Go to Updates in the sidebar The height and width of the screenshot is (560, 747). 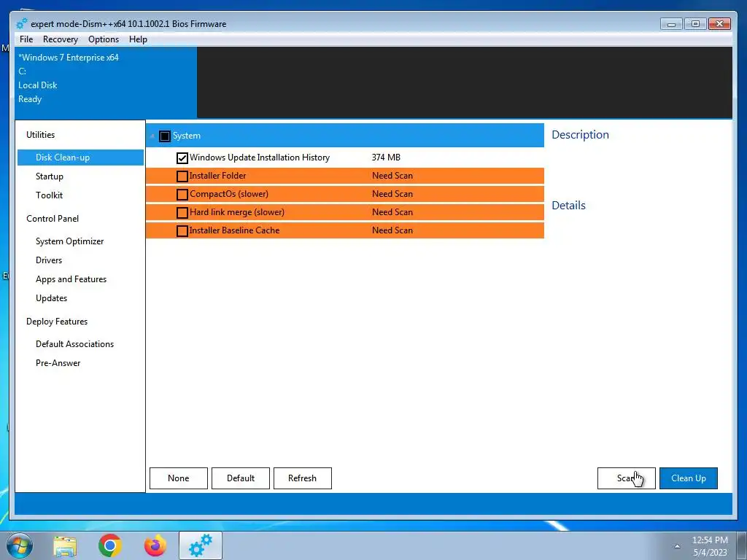pos(52,298)
